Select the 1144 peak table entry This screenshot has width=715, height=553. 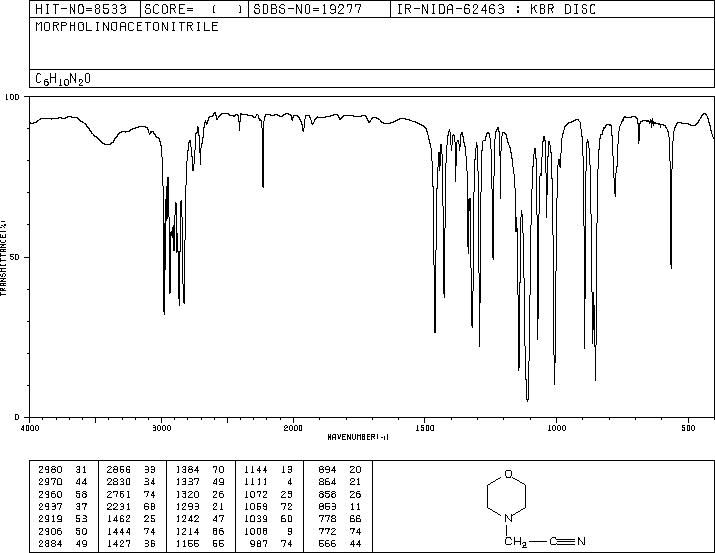pyautogui.click(x=268, y=470)
